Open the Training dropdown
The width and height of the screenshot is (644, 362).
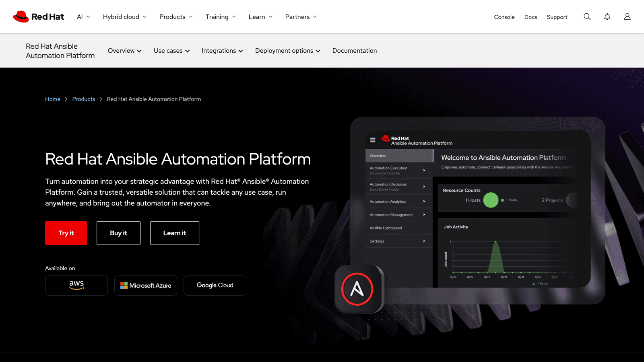(x=221, y=16)
